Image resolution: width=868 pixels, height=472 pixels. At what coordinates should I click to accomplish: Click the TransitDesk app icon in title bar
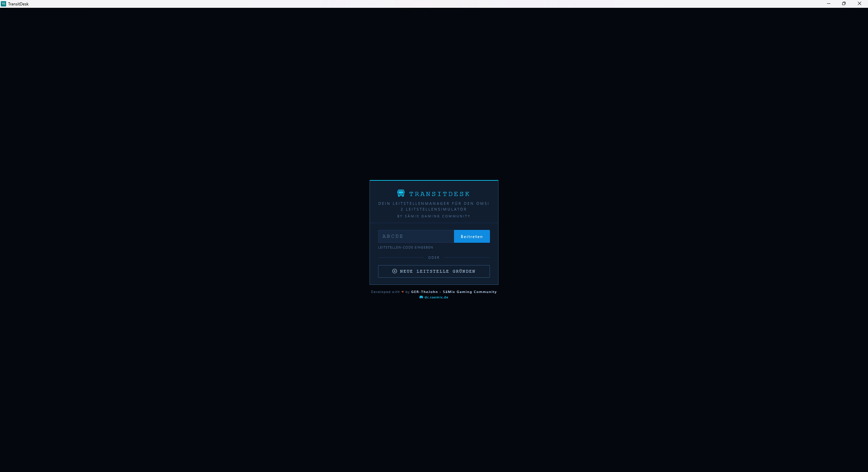pos(3,4)
